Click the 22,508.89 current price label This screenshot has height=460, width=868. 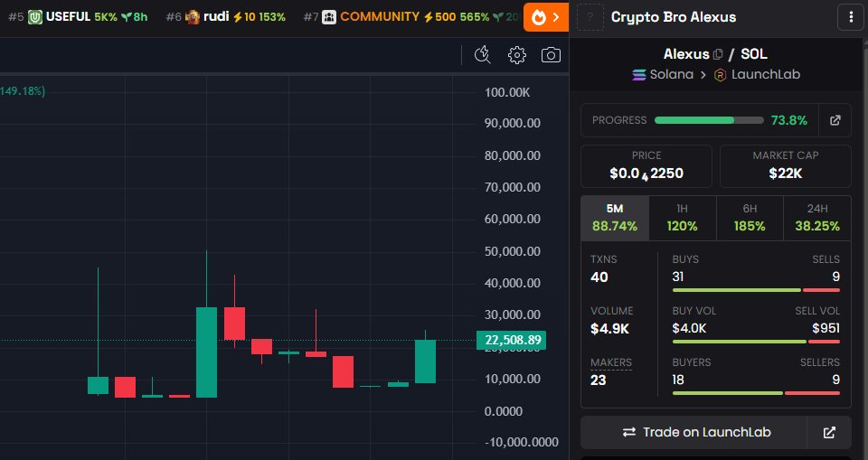(511, 340)
